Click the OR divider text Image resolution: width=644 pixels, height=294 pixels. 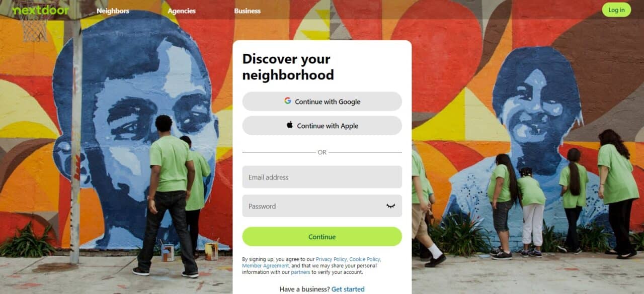322,152
